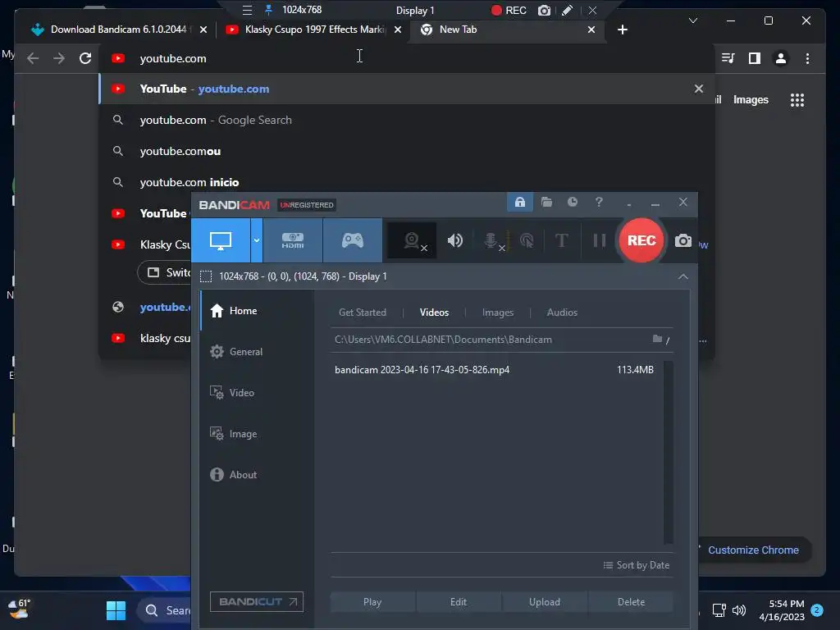Select game recording mode gamepad icon
Viewport: 840px width, 630px height.
click(x=353, y=240)
